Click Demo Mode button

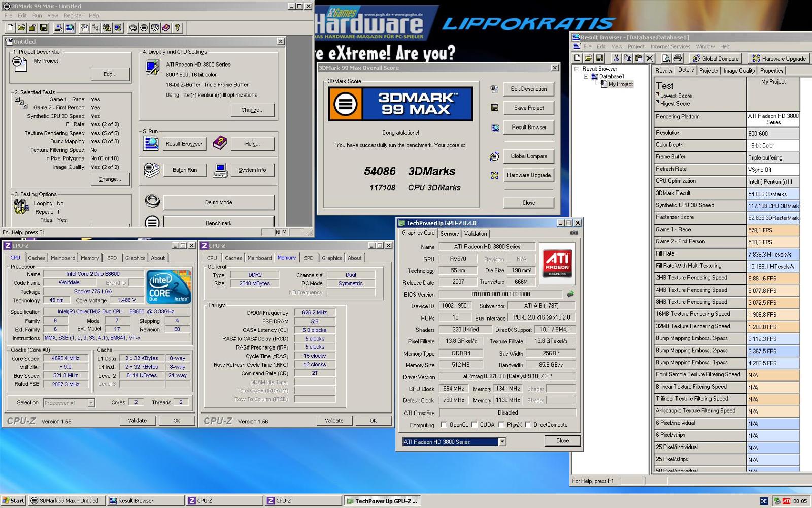219,202
